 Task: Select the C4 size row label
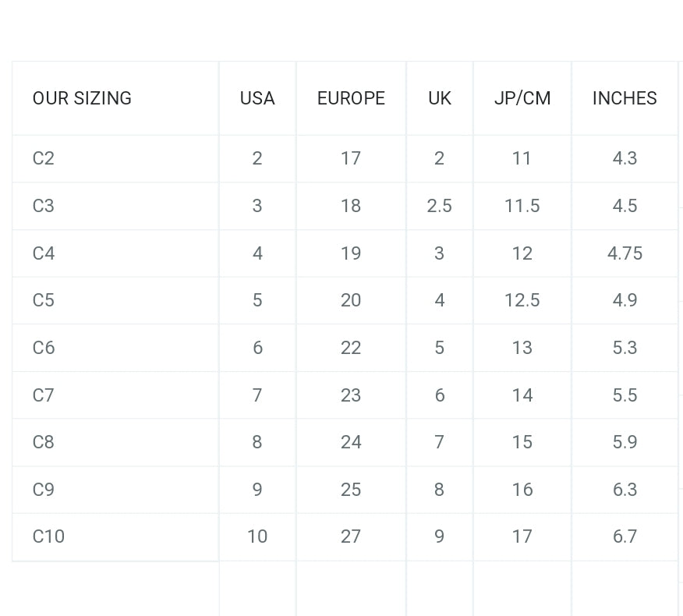44,253
